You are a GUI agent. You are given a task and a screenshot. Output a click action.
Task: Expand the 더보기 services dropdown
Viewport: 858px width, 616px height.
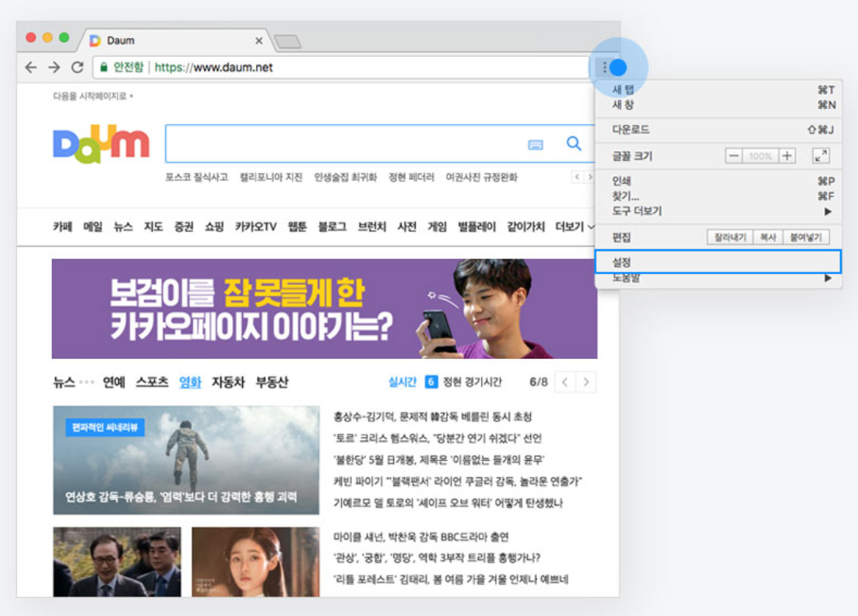[x=575, y=227]
